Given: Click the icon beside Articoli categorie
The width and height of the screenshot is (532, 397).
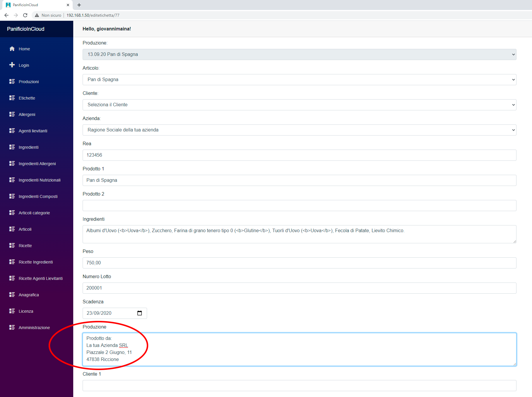Looking at the screenshot, I should click(12, 213).
